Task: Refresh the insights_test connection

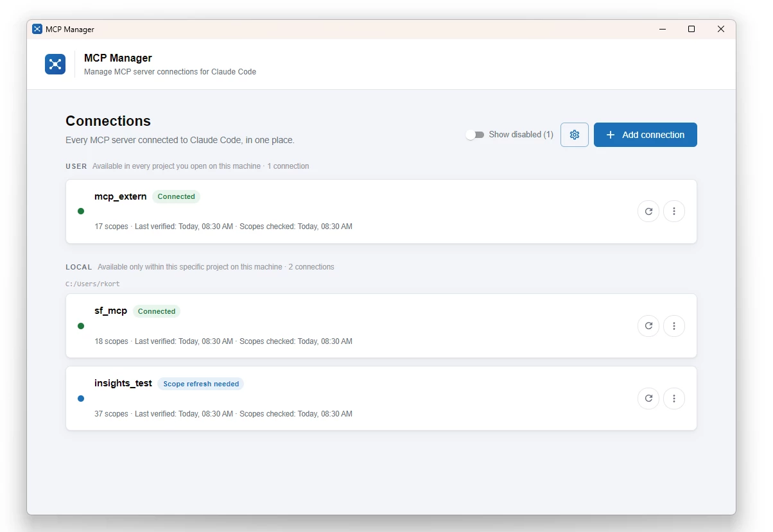Action: tap(648, 399)
